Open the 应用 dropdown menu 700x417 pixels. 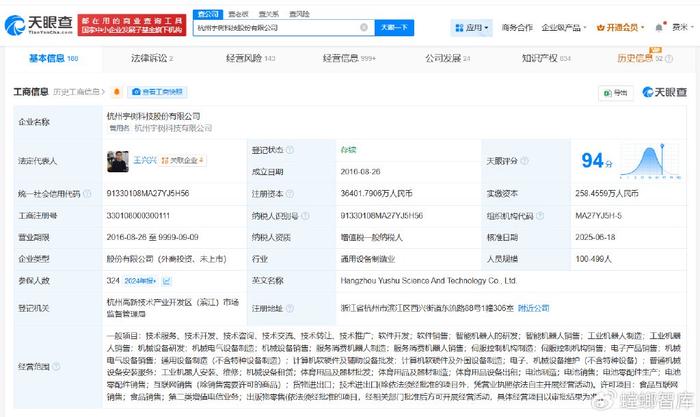tap(471, 28)
